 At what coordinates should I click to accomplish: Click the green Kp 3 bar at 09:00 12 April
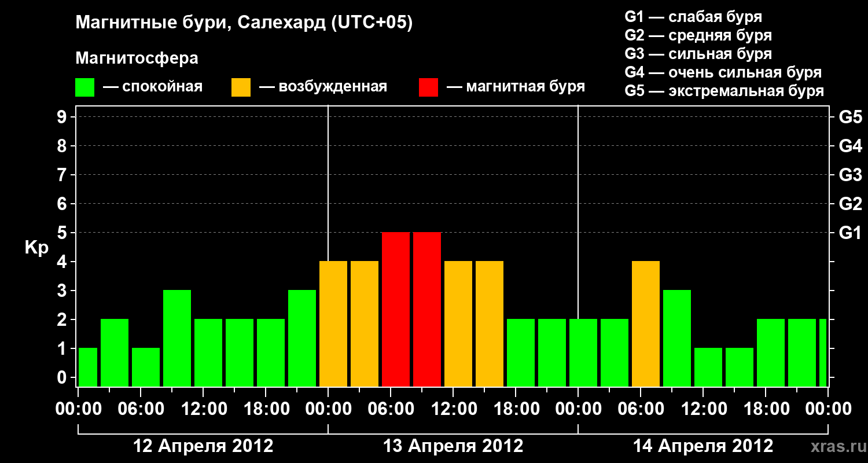tap(177, 339)
